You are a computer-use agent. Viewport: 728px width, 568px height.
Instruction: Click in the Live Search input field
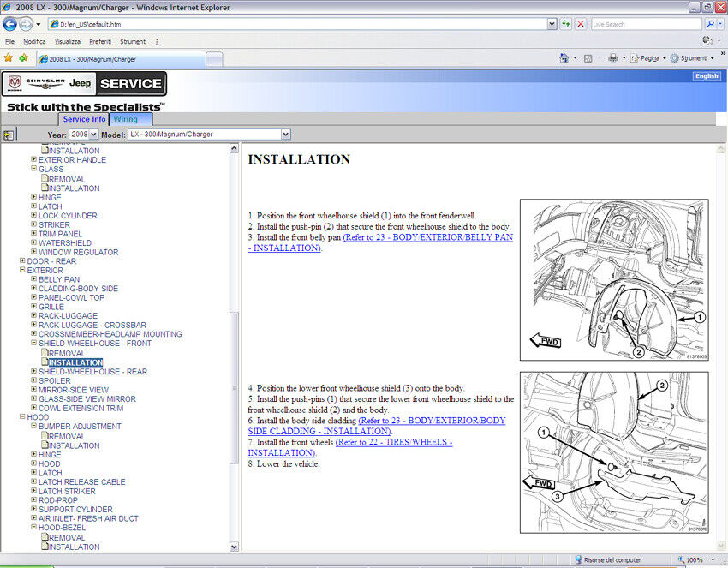coord(645,24)
